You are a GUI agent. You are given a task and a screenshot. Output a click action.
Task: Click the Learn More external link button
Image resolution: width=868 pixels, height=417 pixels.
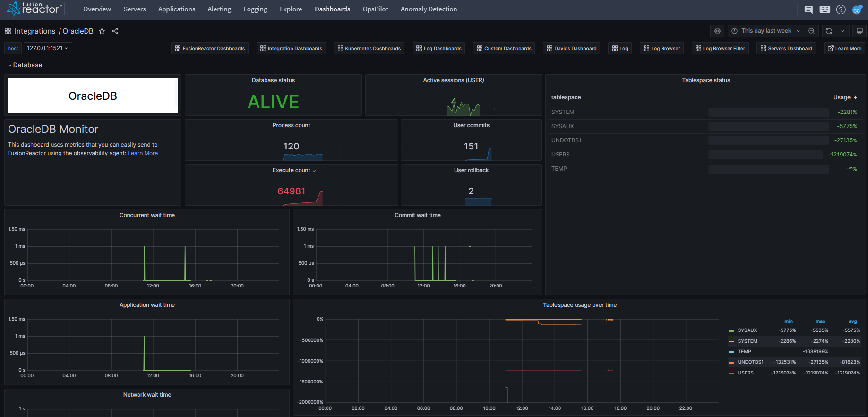tap(844, 48)
